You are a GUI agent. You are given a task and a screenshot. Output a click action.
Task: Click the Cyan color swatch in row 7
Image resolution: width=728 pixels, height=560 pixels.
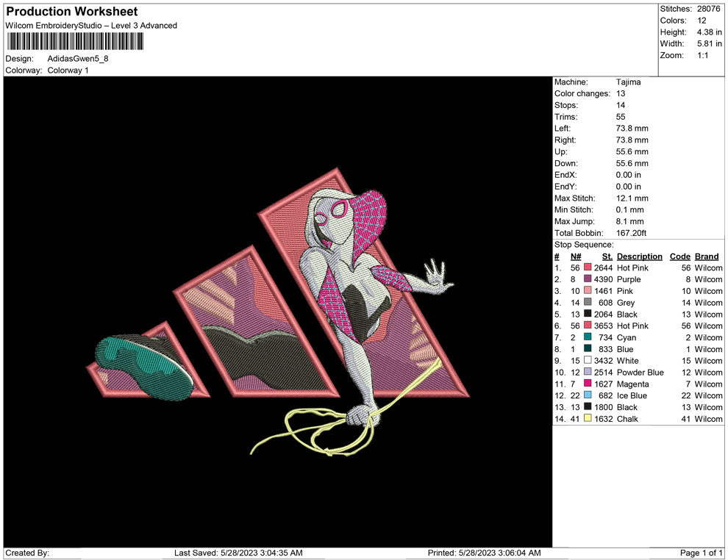point(588,337)
